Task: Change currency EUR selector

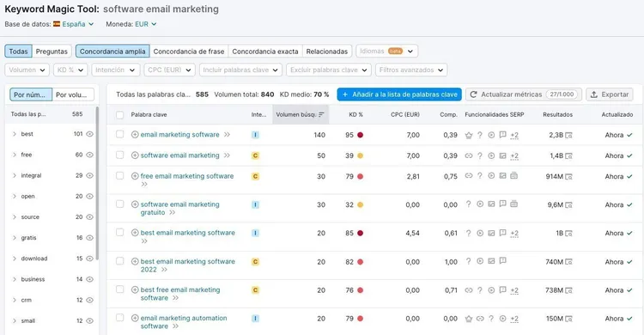Action: [146, 24]
